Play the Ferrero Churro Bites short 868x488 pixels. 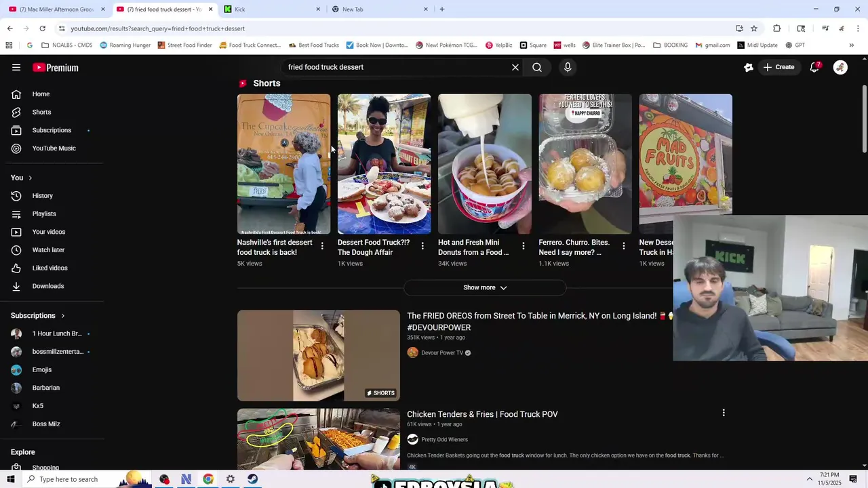585,164
